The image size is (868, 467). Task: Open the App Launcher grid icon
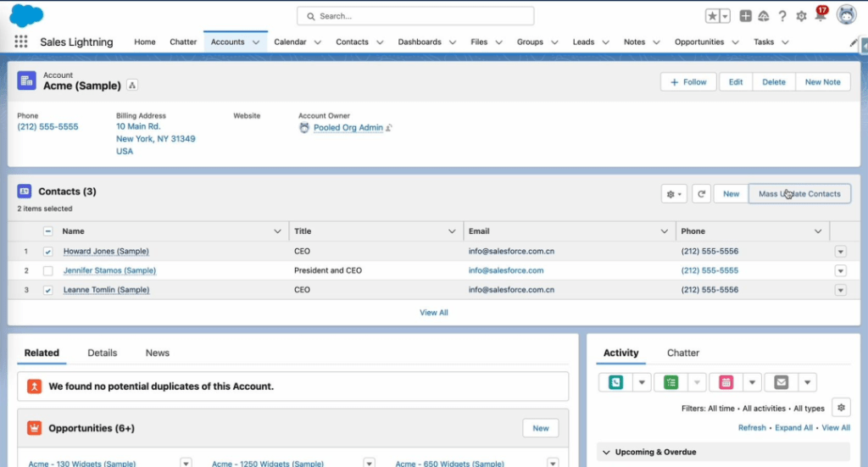pos(21,42)
